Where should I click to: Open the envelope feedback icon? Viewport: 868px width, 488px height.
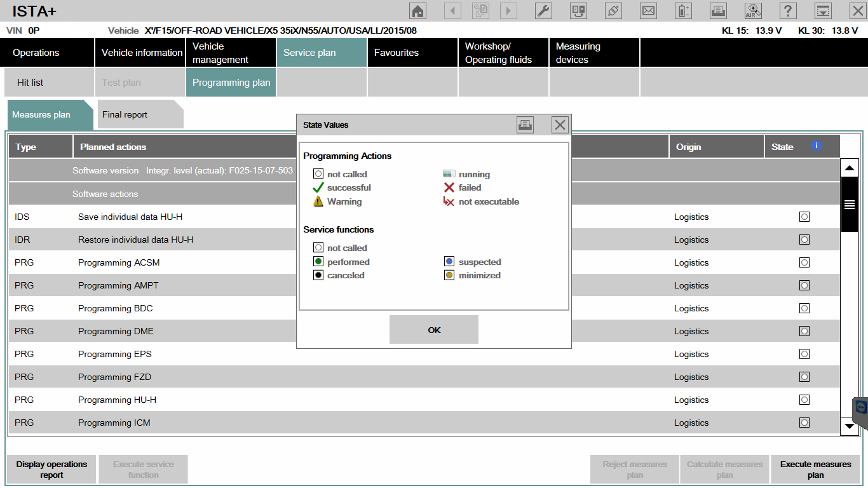tap(648, 11)
